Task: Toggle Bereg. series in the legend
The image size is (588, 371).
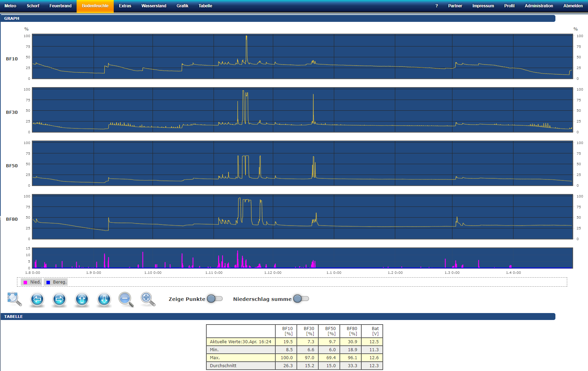Action: click(x=56, y=282)
